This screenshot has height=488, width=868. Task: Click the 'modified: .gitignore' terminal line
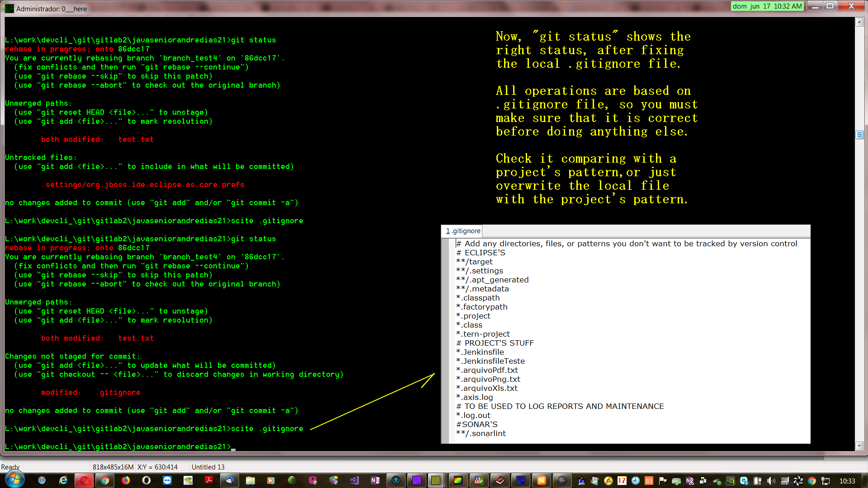(x=91, y=392)
